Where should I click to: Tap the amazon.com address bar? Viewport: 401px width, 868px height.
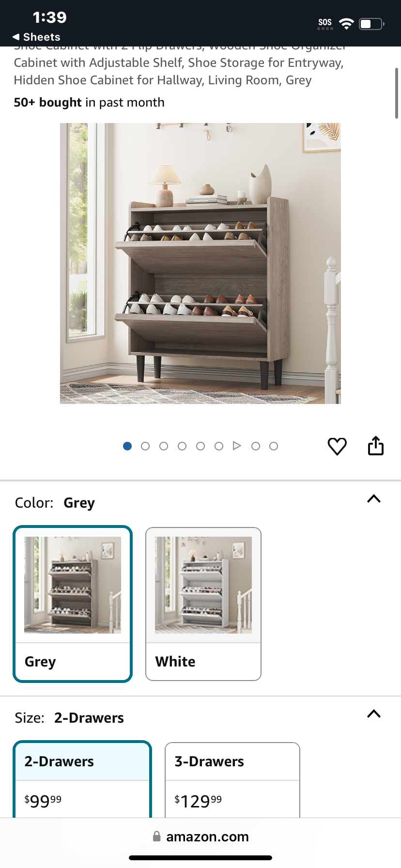(200, 837)
